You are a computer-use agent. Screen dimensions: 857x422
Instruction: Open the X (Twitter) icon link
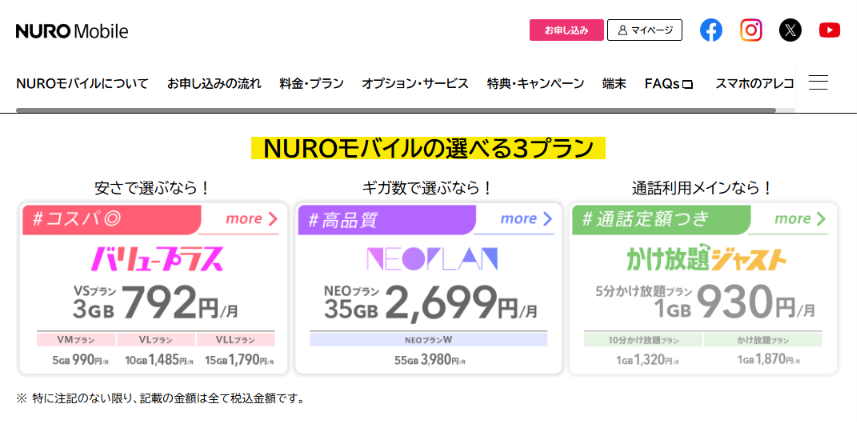tap(790, 30)
